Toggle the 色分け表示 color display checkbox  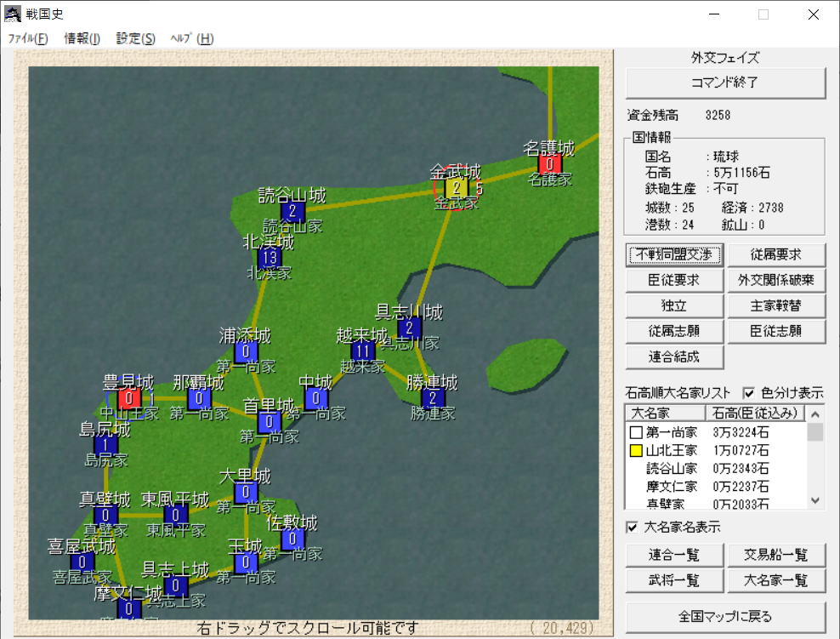click(x=749, y=393)
